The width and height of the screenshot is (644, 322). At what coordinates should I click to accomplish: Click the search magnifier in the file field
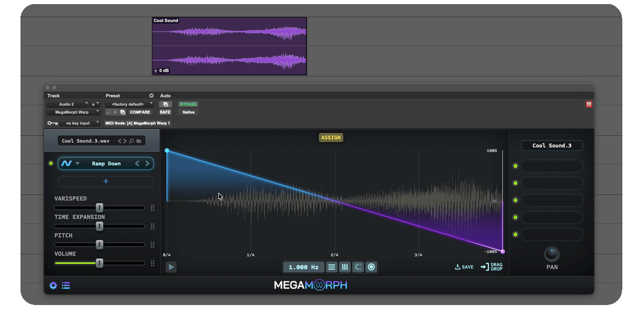click(x=131, y=141)
